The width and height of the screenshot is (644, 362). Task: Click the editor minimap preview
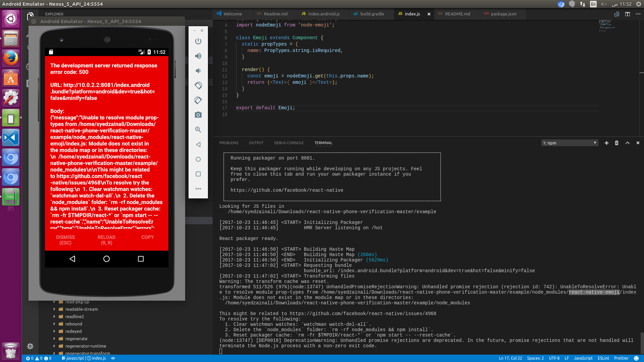(x=607, y=25)
